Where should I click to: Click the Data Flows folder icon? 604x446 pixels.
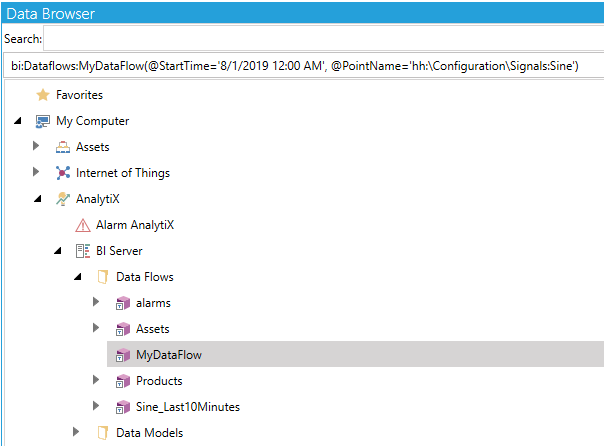102,277
